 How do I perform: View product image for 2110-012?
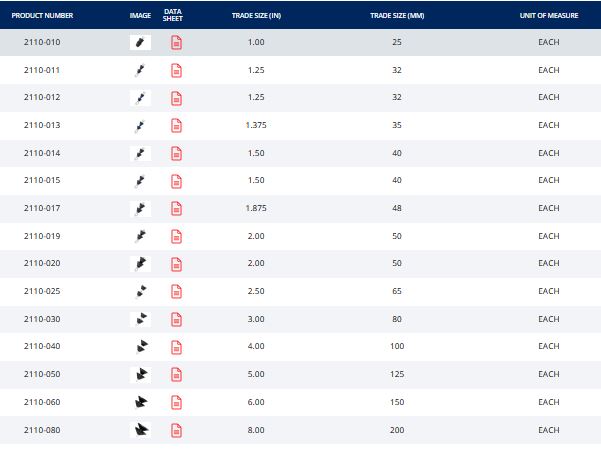coord(140,98)
